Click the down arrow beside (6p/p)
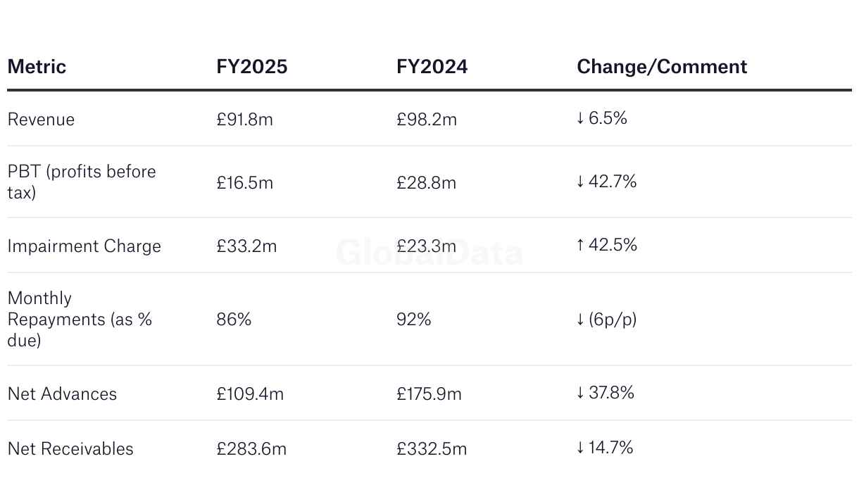The width and height of the screenshot is (859, 504). tap(580, 320)
